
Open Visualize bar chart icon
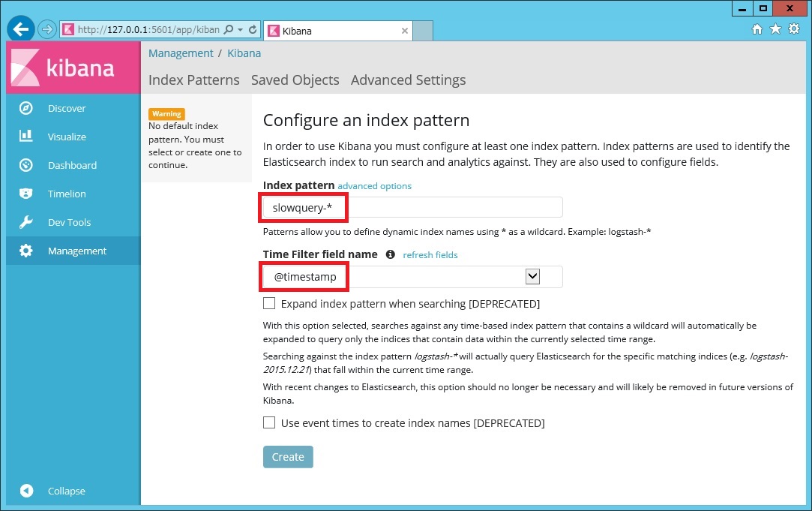(x=26, y=137)
